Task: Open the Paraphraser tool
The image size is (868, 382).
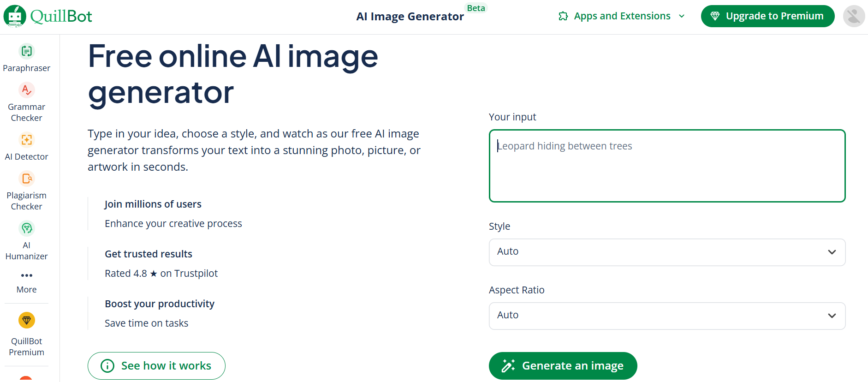Action: (26, 57)
